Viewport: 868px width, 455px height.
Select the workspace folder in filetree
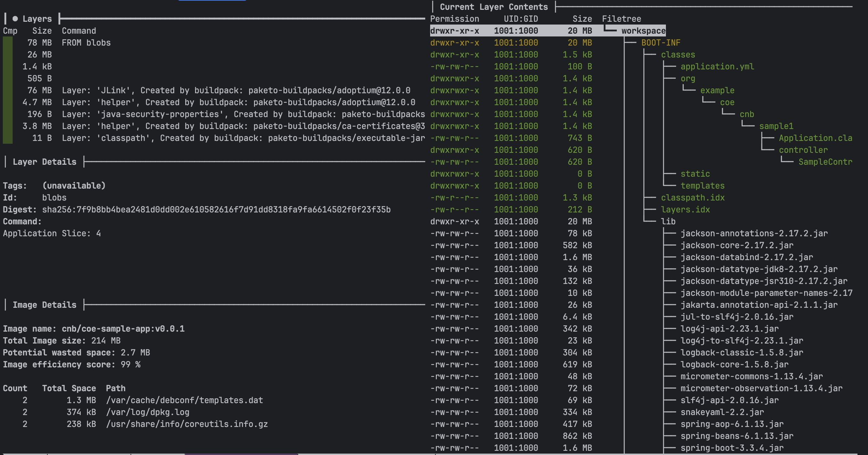643,31
